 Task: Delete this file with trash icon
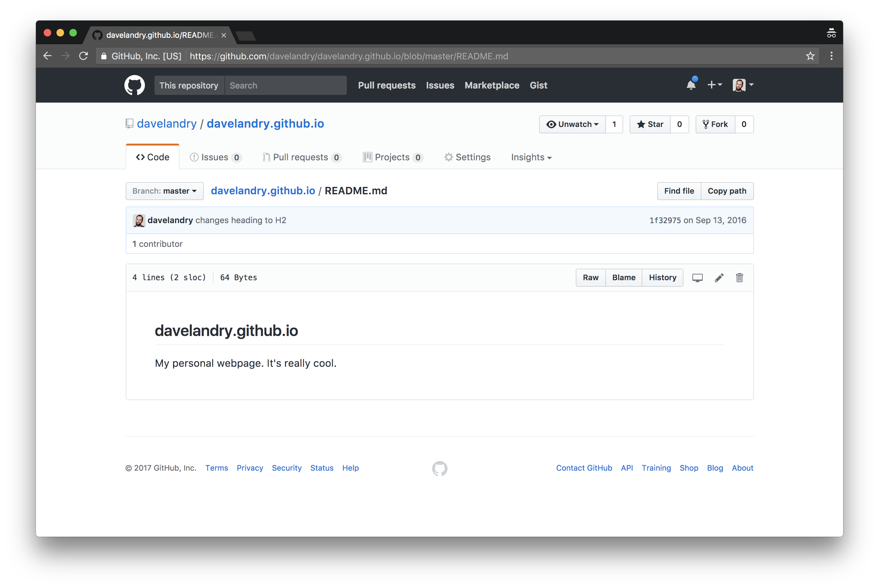(x=739, y=278)
